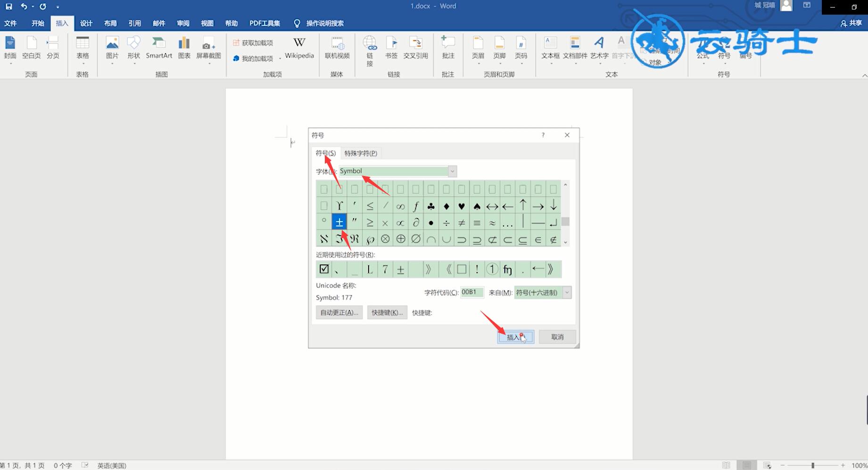Viewport: 868px width, 470px height.
Task: Click the 自动更正(A)... button
Action: coord(339,312)
